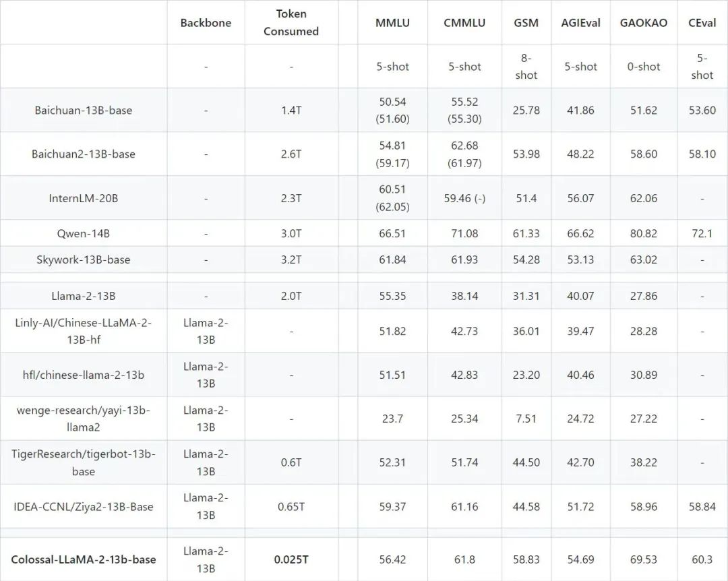Click the GAOKAO column header
Image resolution: width=728 pixels, height=581 pixels.
tap(644, 23)
